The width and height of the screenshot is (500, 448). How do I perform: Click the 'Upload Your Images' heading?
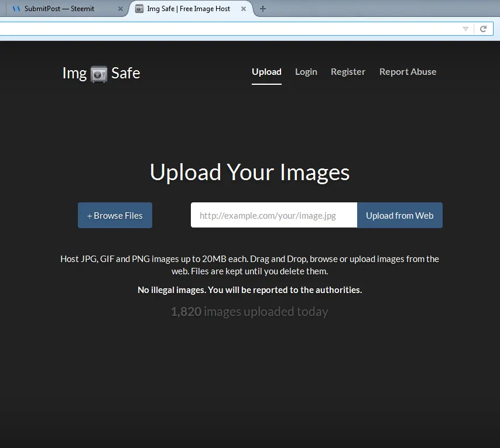(x=249, y=173)
